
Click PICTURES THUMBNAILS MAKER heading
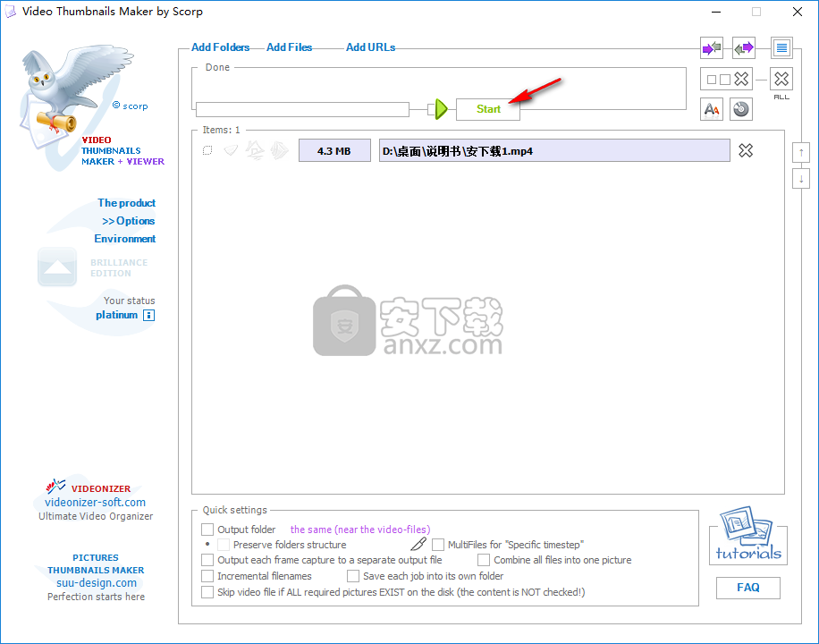(96, 564)
